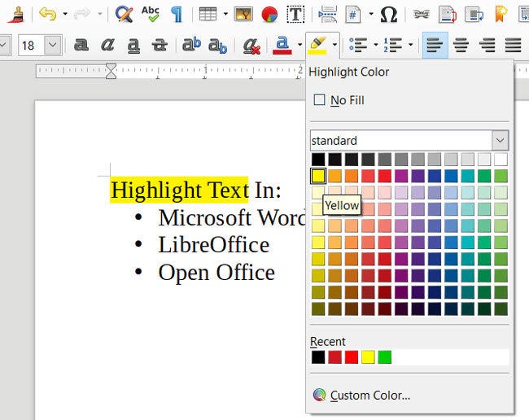The image size is (529, 420).
Task: Click highlighted Highlight Text heading
Action: [x=180, y=190]
